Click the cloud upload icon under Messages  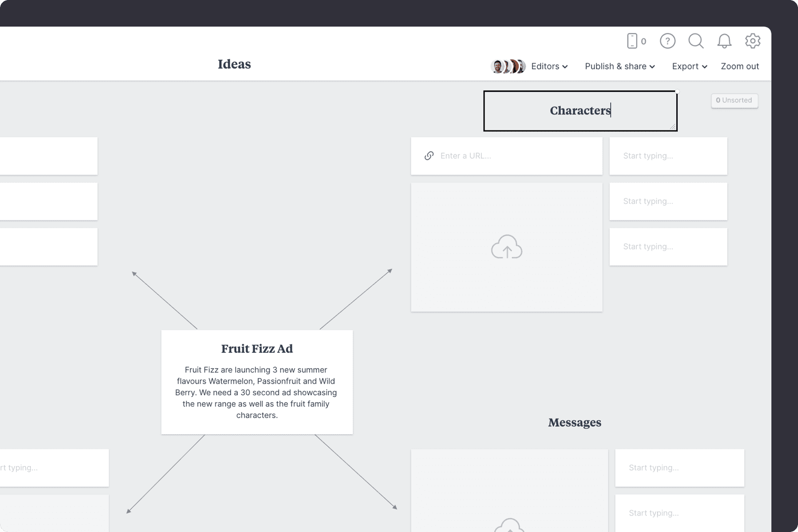510,525
